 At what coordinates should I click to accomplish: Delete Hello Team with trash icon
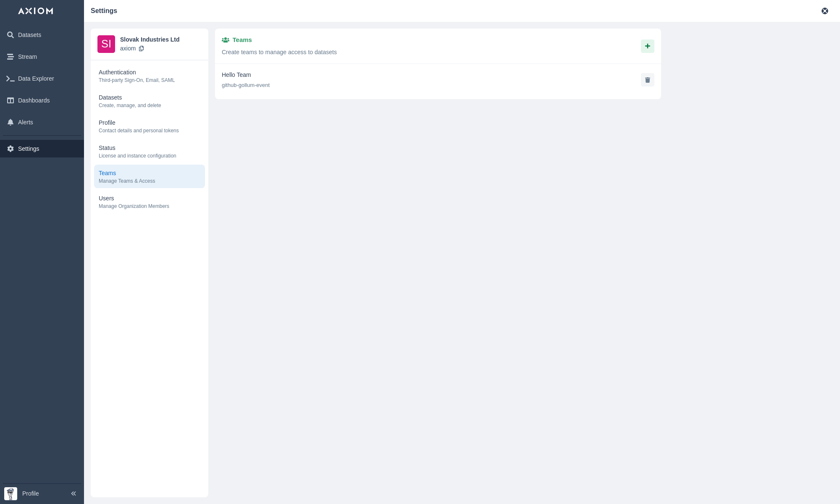pyautogui.click(x=647, y=80)
